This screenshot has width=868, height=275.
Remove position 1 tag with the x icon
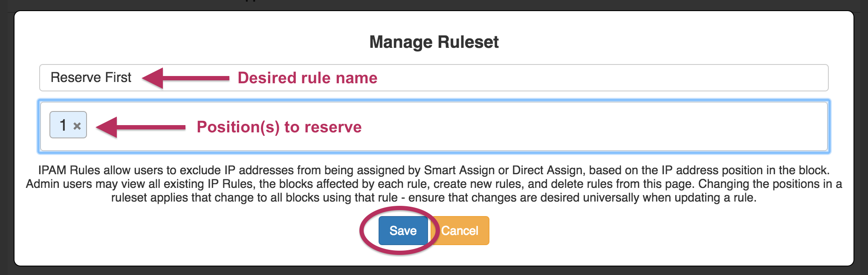pyautogui.click(x=77, y=126)
